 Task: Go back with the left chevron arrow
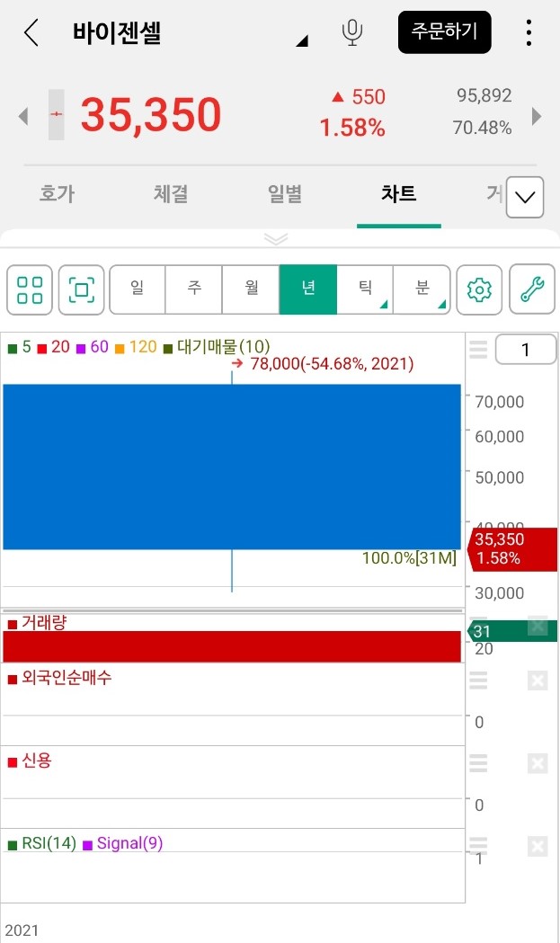click(31, 31)
